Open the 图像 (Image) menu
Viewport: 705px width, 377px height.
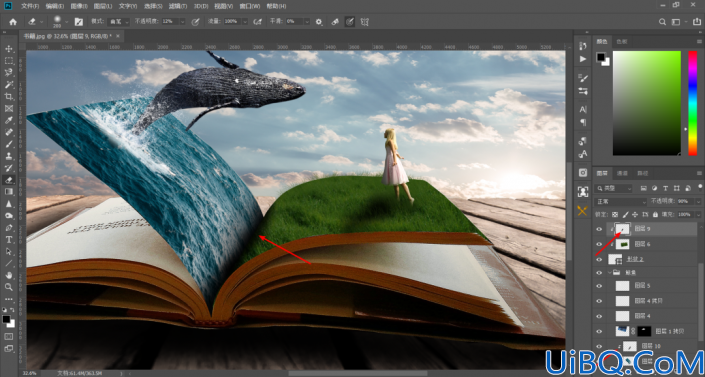click(79, 6)
